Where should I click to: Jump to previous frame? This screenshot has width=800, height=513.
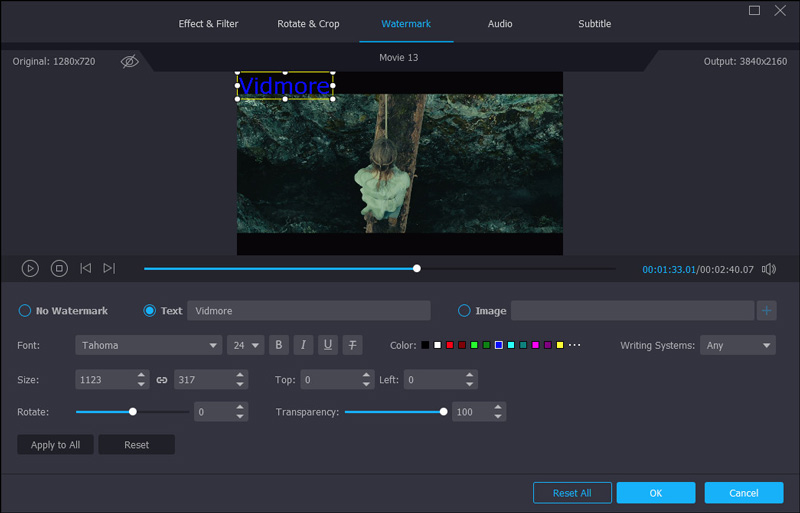(x=86, y=268)
